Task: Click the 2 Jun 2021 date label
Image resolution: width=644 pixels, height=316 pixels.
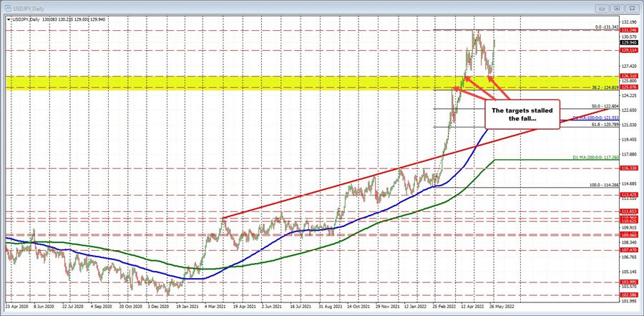Action: click(x=271, y=307)
